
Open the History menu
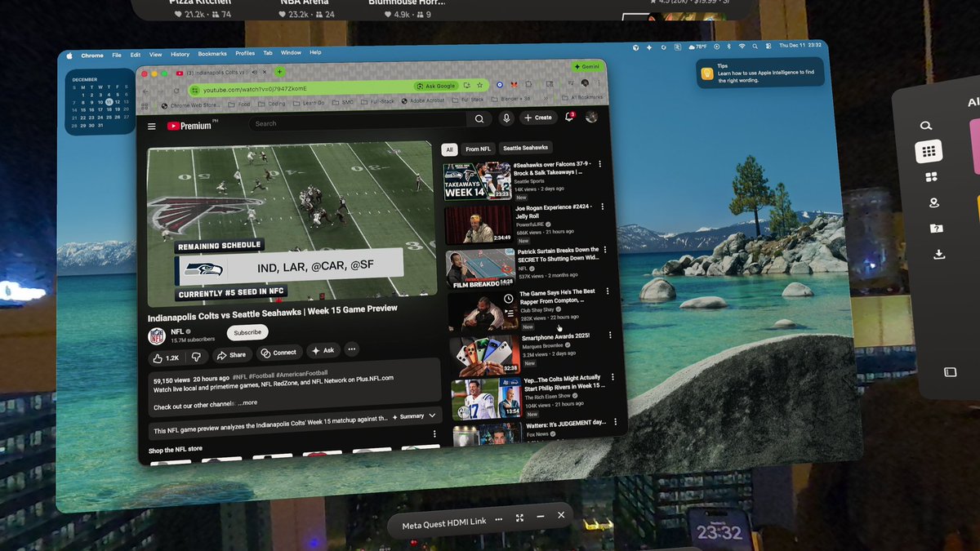pyautogui.click(x=180, y=55)
